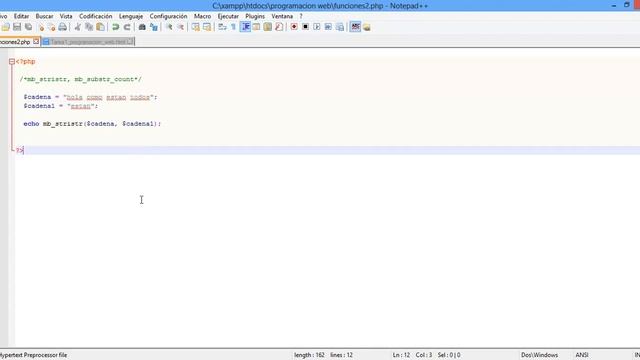Start macro recording with red dot
Viewport: 640px width, 360px height.
coord(294,27)
